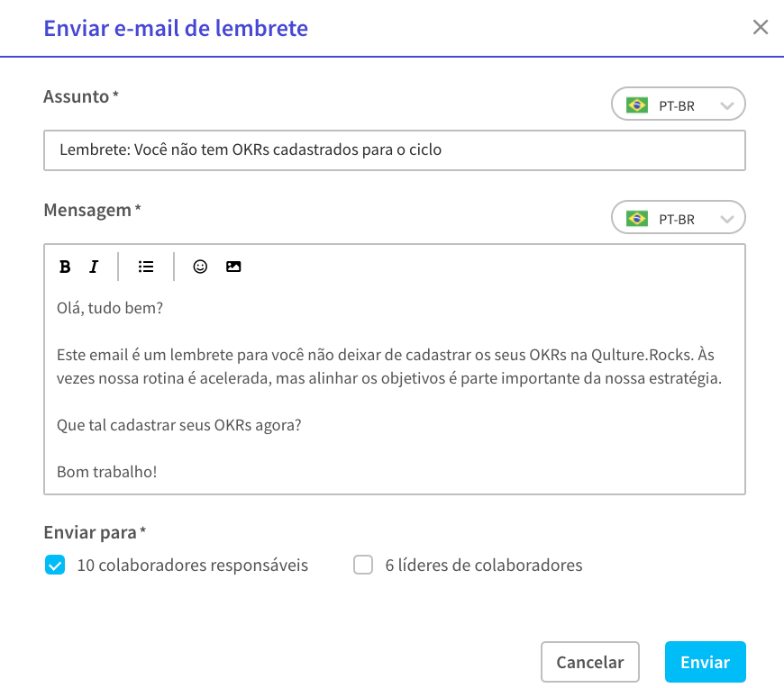This screenshot has height=688, width=784.
Task: Open the emoji picker
Action: [x=200, y=267]
